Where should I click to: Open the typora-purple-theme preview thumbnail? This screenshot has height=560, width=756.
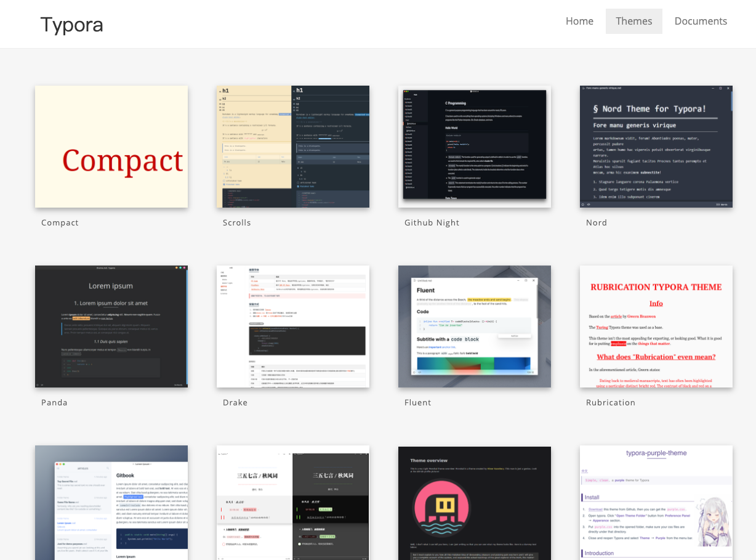pyautogui.click(x=656, y=503)
